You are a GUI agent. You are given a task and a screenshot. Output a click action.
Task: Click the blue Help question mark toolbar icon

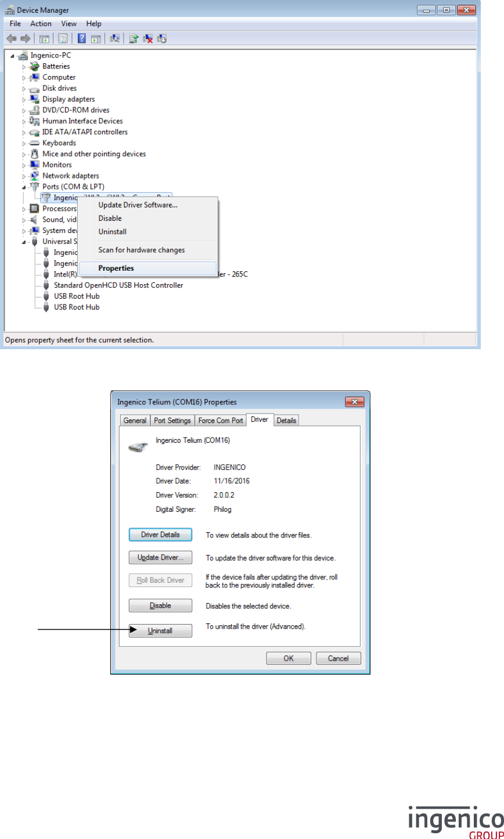coord(82,38)
